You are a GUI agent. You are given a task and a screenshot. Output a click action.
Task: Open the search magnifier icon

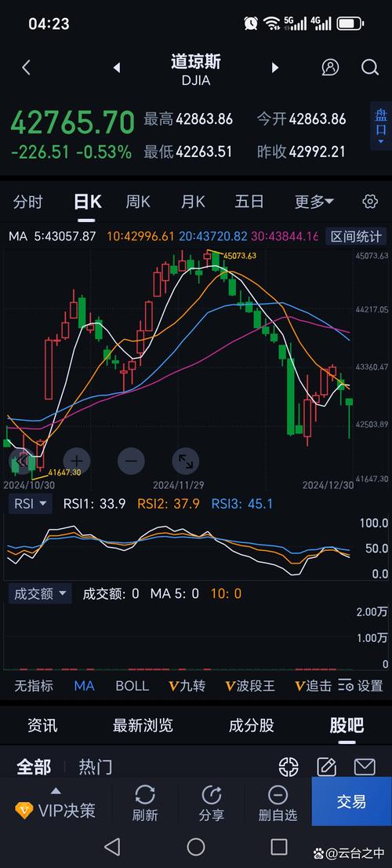tap(370, 67)
